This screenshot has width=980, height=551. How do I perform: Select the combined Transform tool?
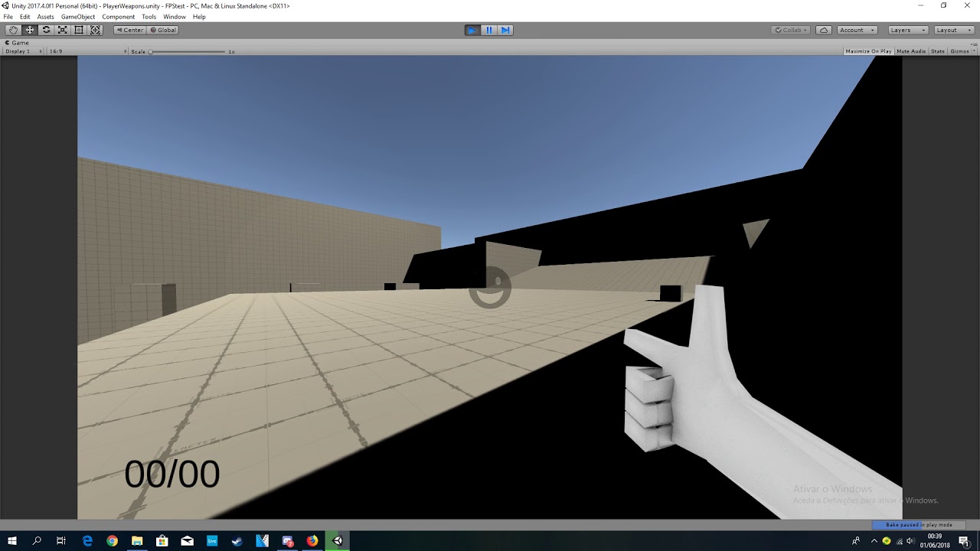96,30
